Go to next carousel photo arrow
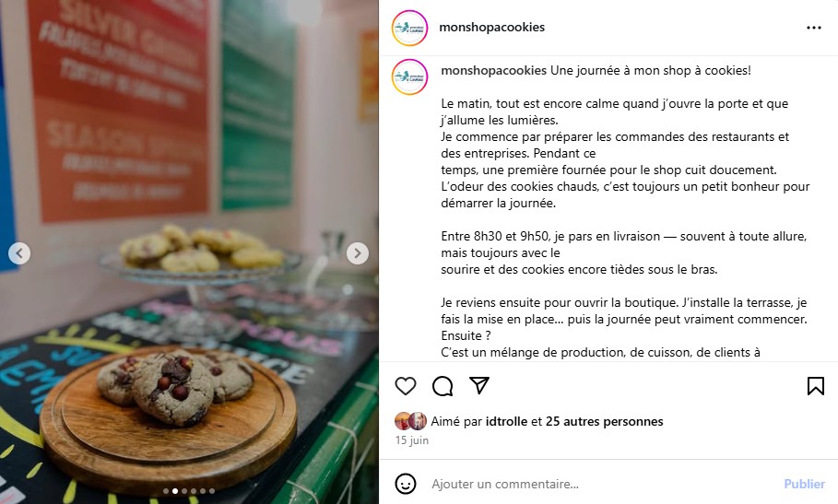This screenshot has height=504, width=838. (x=357, y=253)
